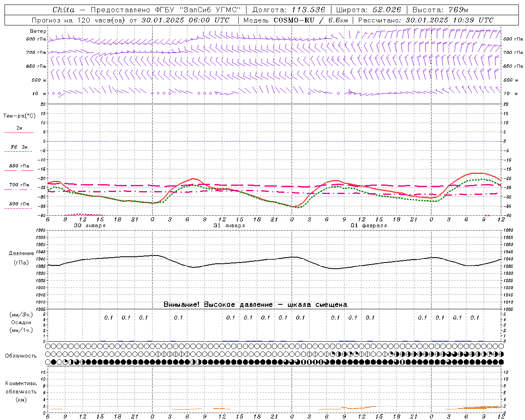The height and width of the screenshot is (420, 525).
Task: Click the (мм/3ч.) precipitation unit label
Action: [x=21, y=315]
